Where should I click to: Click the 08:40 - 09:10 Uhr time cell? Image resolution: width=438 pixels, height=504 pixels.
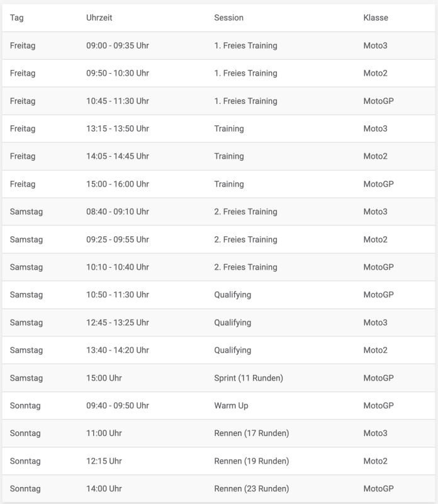[x=118, y=212]
